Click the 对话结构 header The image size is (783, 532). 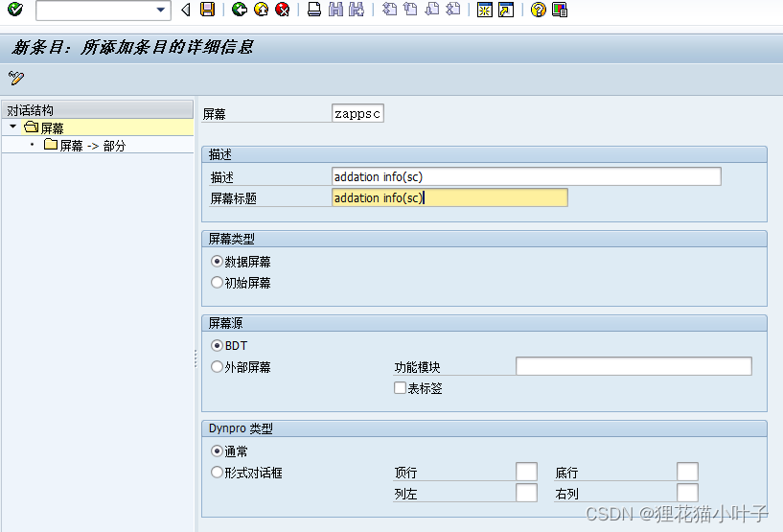pyautogui.click(x=98, y=109)
